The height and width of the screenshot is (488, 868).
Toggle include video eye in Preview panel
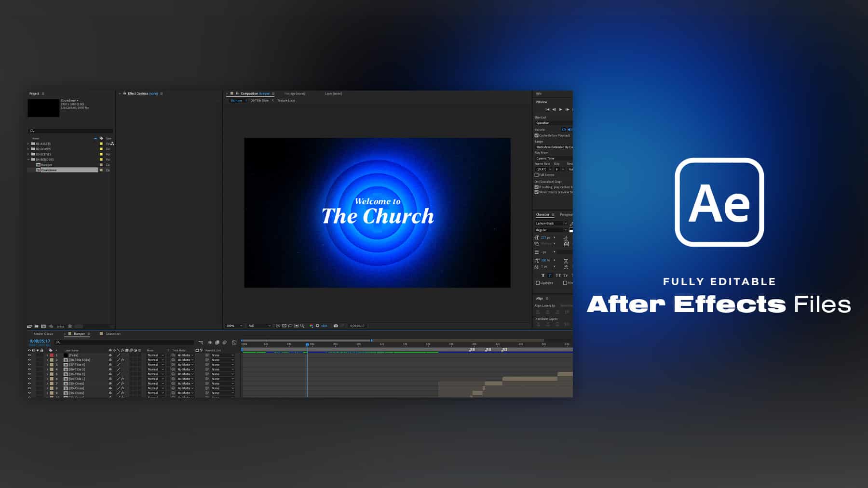click(563, 130)
